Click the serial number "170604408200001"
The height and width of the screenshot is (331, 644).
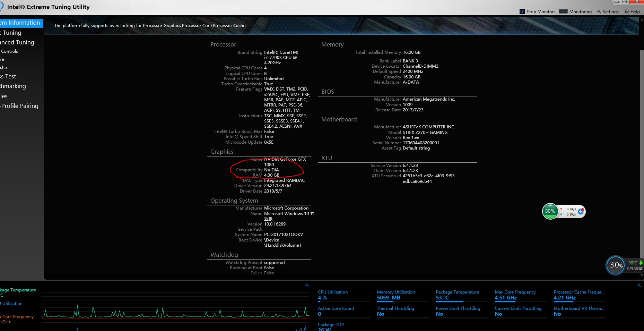coord(421,143)
